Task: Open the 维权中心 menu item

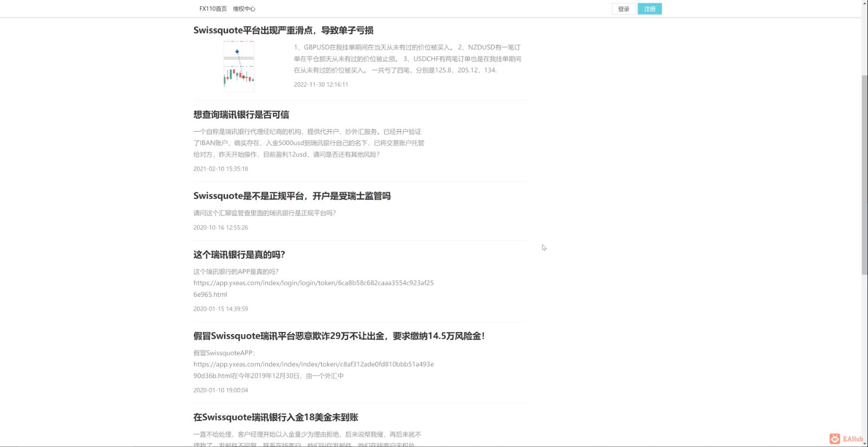Action: (244, 9)
